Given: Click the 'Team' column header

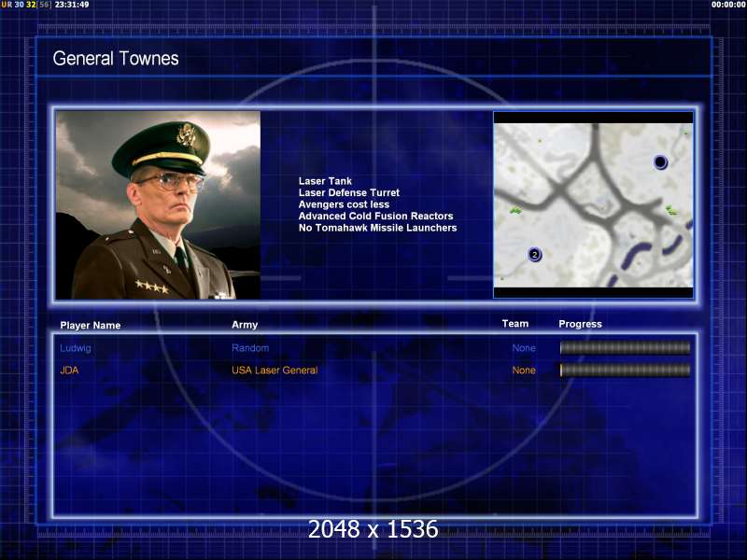Looking at the screenshot, I should point(515,324).
